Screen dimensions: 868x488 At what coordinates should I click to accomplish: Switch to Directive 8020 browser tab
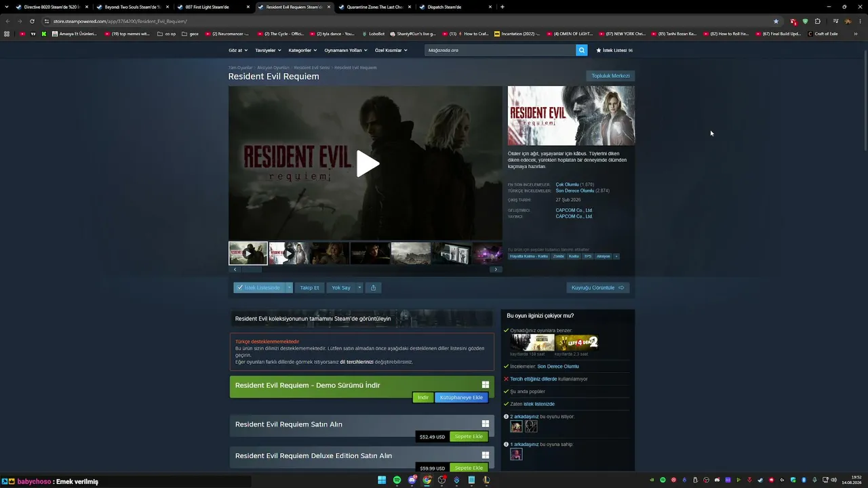tap(52, 7)
